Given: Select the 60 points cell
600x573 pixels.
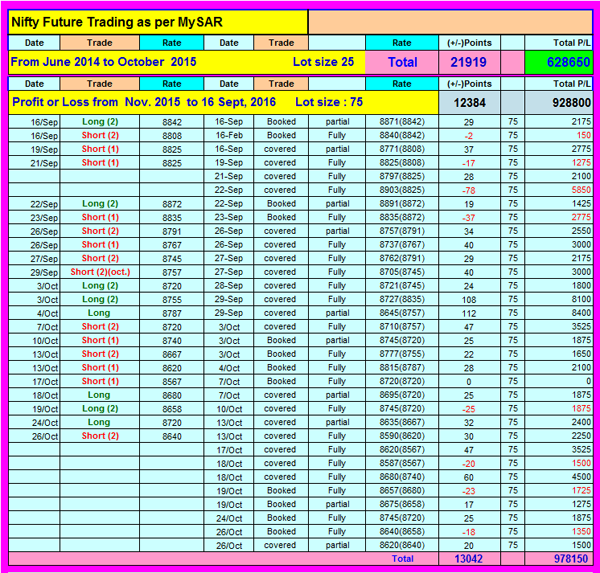Looking at the screenshot, I should coord(469,478).
